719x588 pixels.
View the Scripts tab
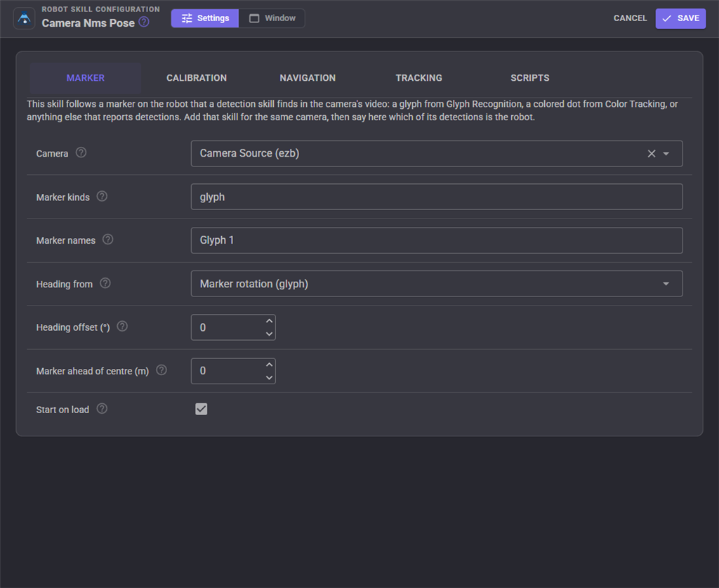coord(530,78)
